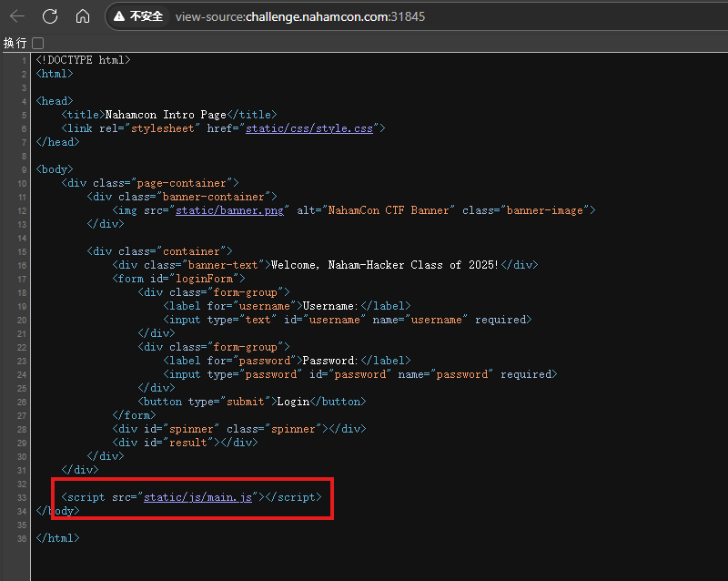Click the 'loginForm' attribute value
Viewport: 728px width, 581px height.
click(204, 279)
